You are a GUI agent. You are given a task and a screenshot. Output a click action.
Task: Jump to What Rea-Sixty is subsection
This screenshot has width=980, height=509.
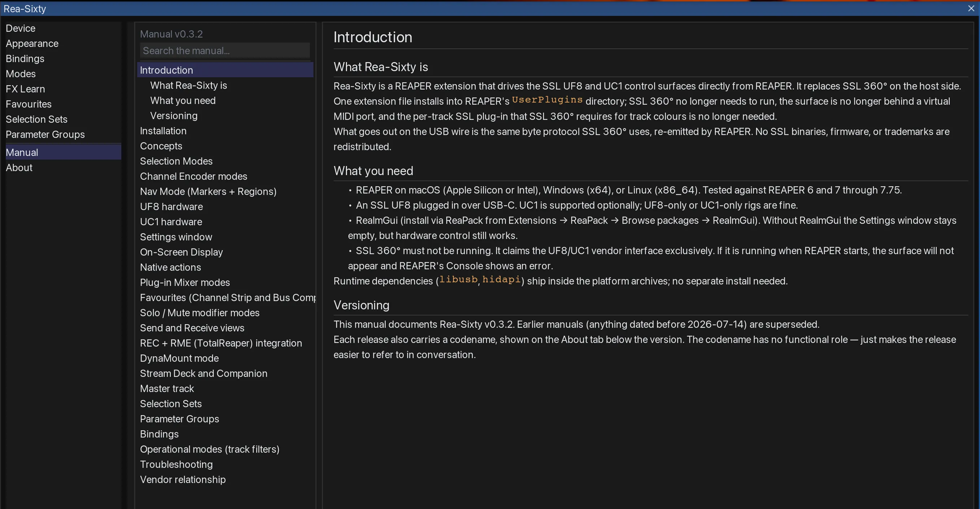point(188,85)
